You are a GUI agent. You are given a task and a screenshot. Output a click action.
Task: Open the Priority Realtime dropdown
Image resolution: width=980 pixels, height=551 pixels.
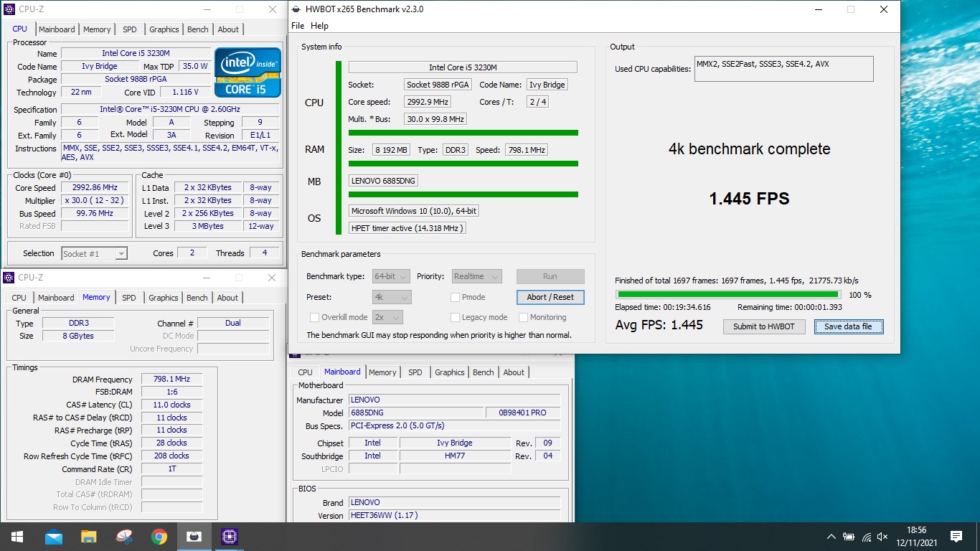[476, 276]
